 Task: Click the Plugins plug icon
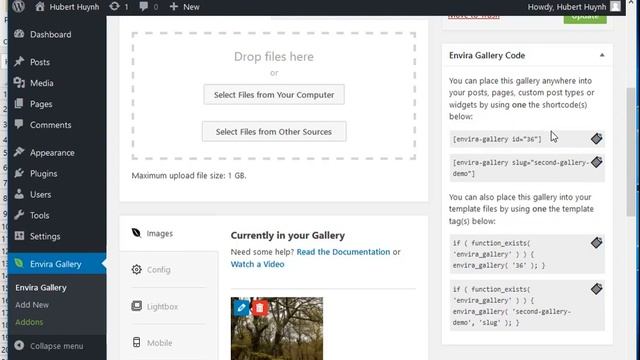coord(19,173)
